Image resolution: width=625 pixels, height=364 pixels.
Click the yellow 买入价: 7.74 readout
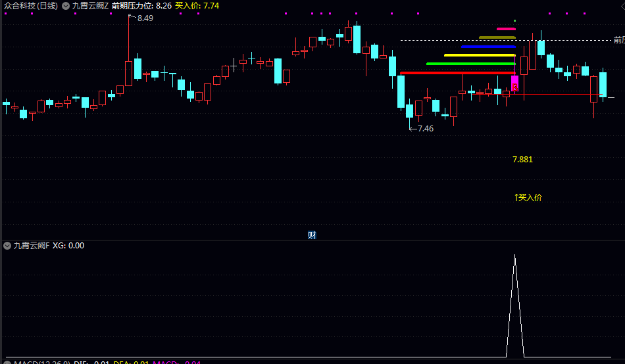pyautogui.click(x=197, y=6)
